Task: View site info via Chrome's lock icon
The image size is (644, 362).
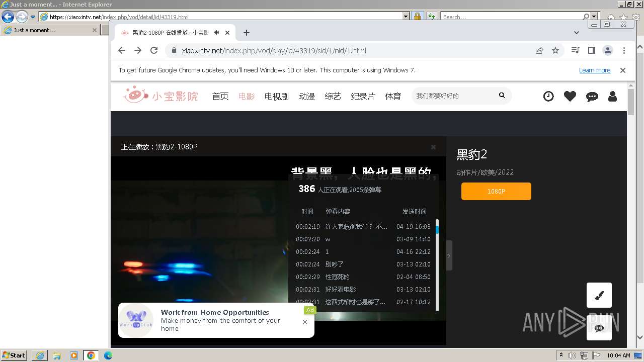Action: [174, 50]
